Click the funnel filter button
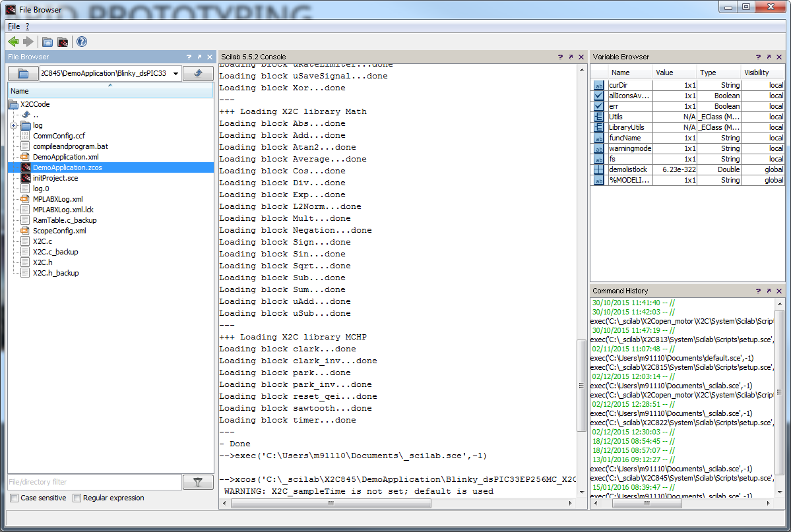This screenshot has width=791, height=532. pyautogui.click(x=197, y=482)
